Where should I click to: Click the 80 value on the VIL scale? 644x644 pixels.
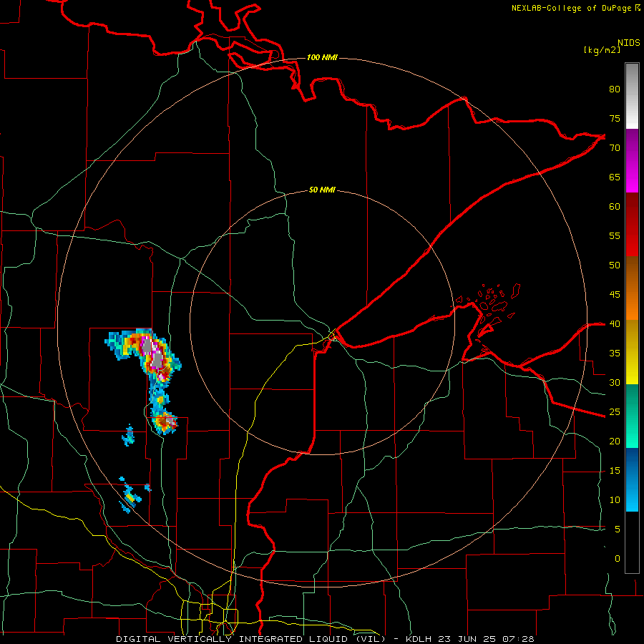(x=615, y=89)
